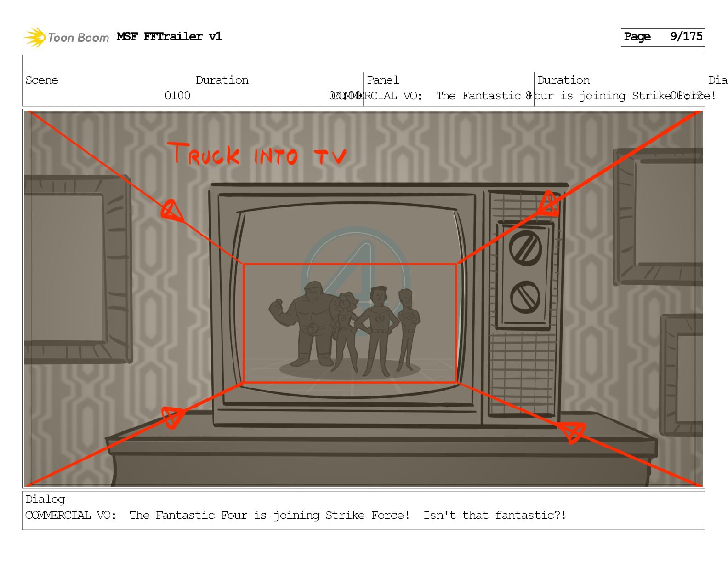Select scene number '0100'
Screen dimensions: 728x563
[x=177, y=96]
